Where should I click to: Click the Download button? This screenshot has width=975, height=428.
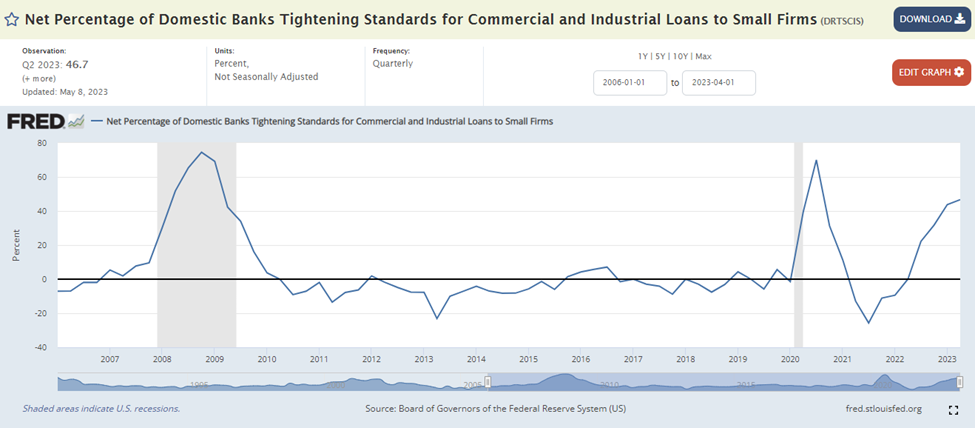pos(930,18)
